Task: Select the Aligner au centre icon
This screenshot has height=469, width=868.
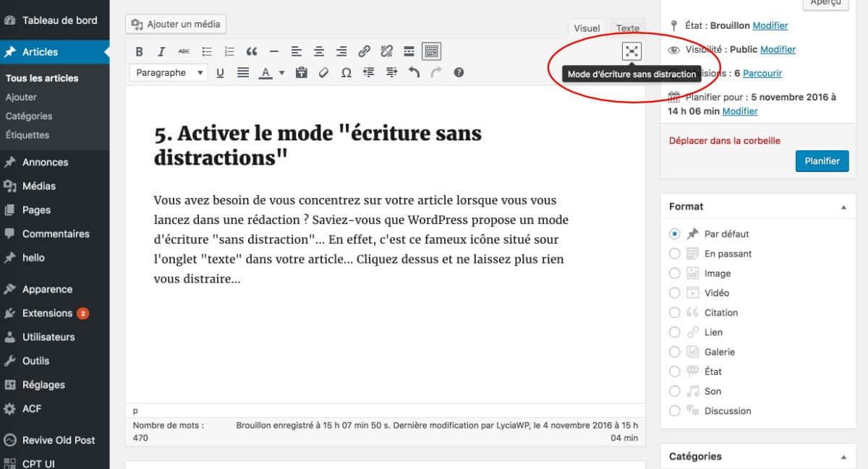Action: [x=318, y=51]
